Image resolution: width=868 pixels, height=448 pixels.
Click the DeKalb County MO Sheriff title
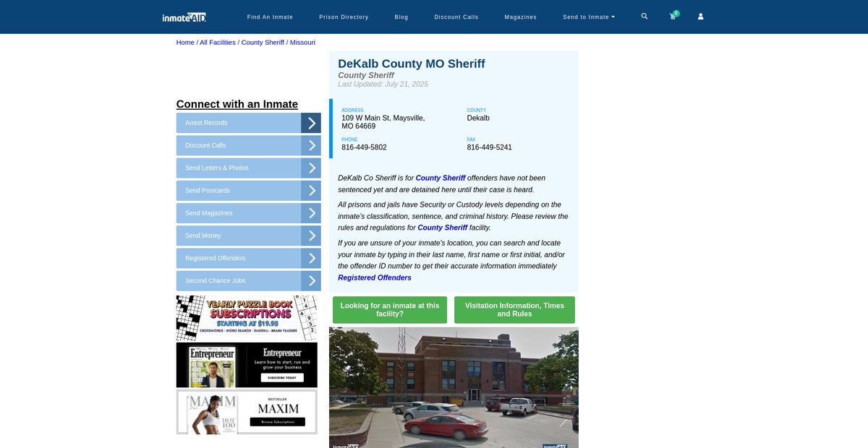click(x=412, y=64)
